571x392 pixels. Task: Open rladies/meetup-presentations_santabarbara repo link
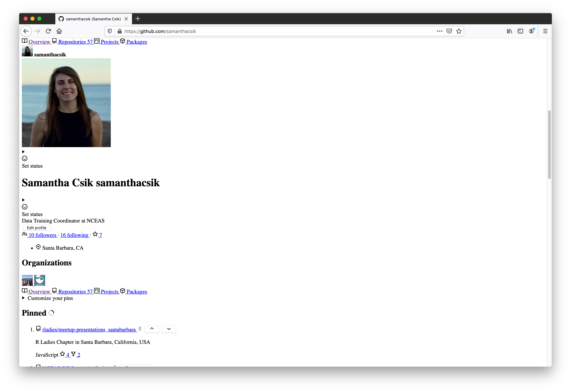89,329
